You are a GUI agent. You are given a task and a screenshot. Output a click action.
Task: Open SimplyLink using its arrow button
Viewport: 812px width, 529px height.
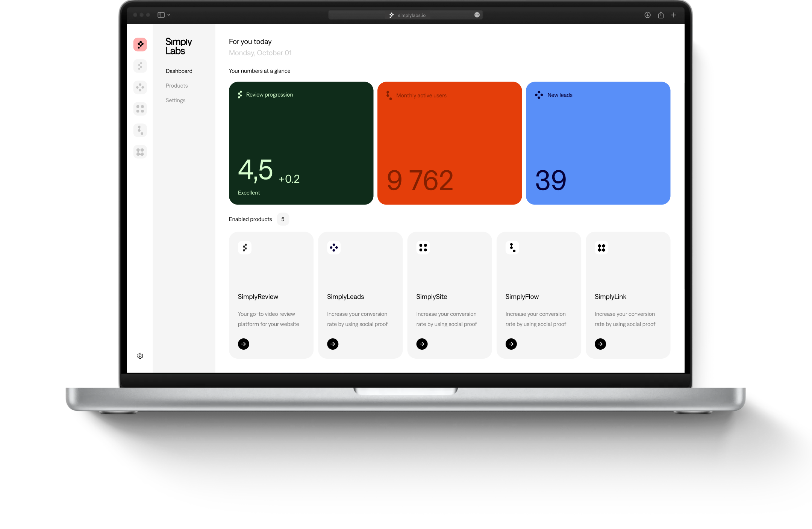point(600,344)
